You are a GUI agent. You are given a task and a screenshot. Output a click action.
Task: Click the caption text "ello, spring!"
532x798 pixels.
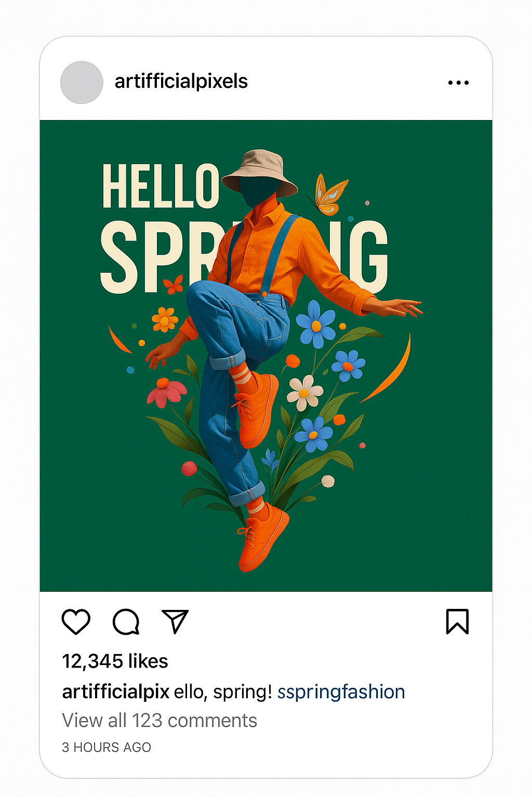click(x=223, y=692)
